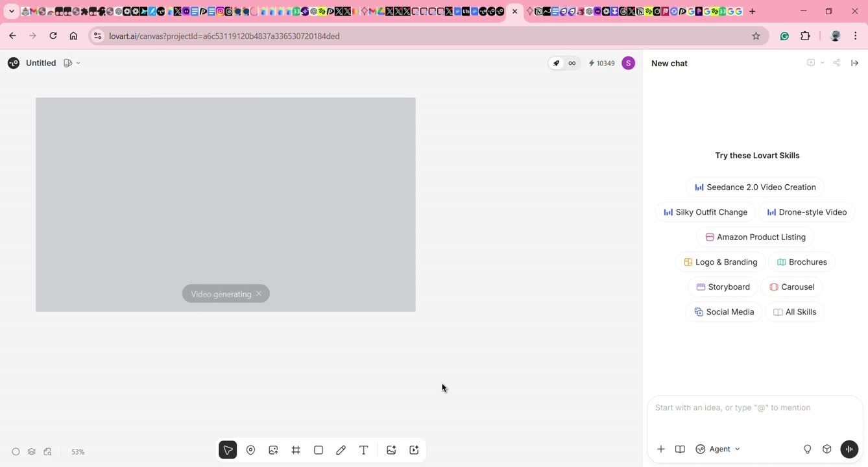This screenshot has width=868, height=467.
Task: Choose the Storyboard skill
Action: click(x=723, y=287)
